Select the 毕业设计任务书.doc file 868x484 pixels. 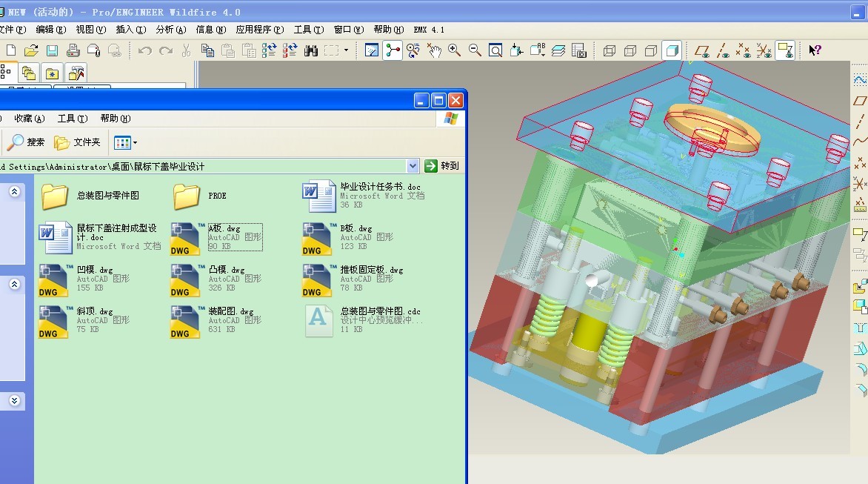coord(364,196)
